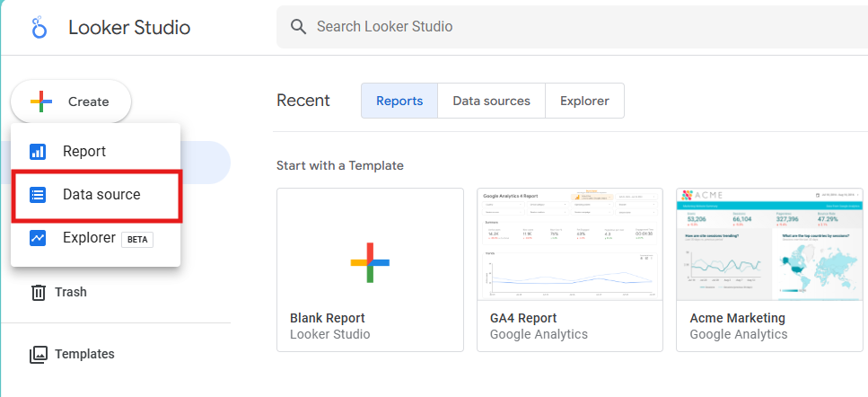Click the BETA badge beside Explorer

pyautogui.click(x=137, y=239)
